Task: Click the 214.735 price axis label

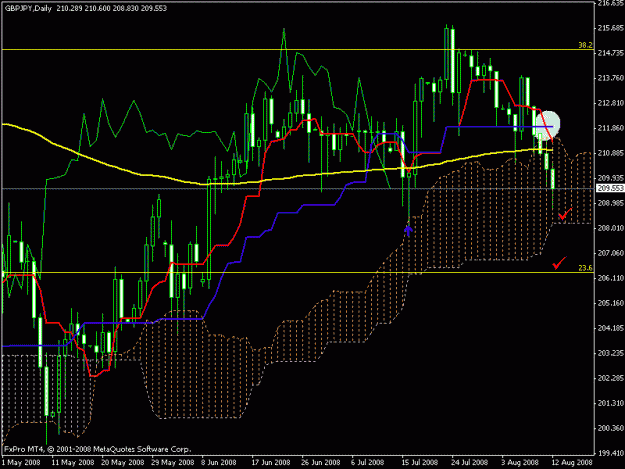Action: tap(611, 53)
